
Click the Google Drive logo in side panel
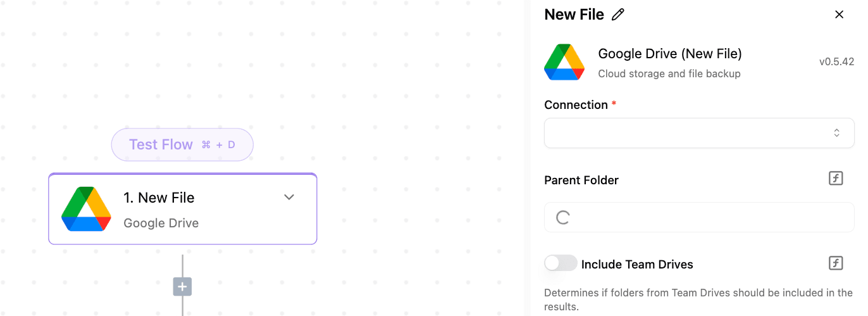click(564, 62)
